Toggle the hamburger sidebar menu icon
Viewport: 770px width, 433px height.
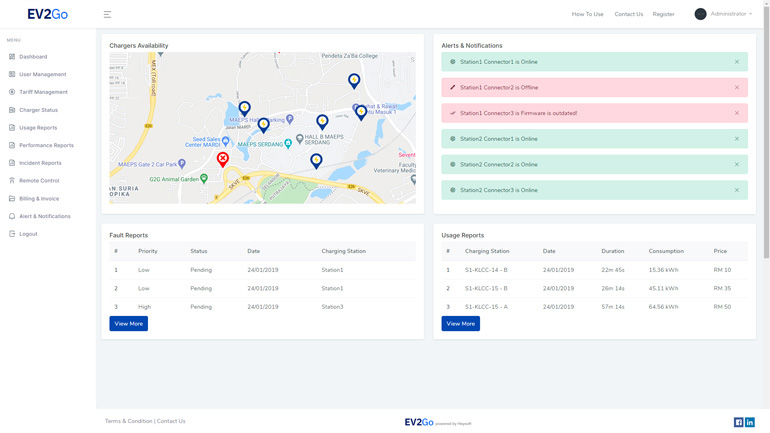pos(107,14)
